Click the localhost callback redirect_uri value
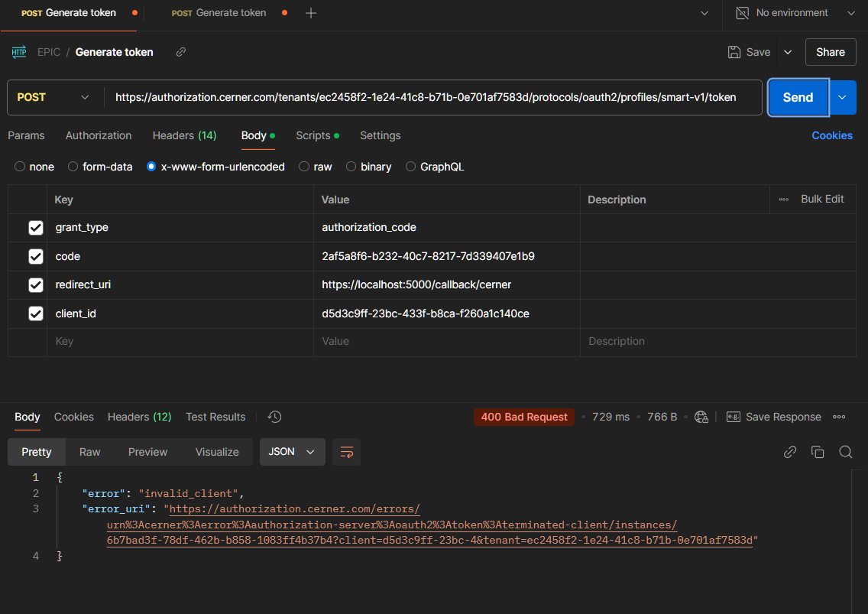 [447, 285]
